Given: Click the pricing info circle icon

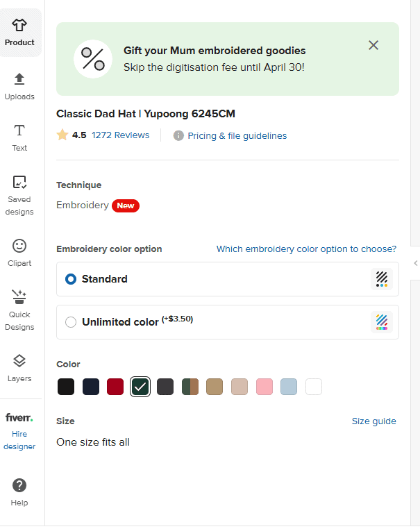Looking at the screenshot, I should [x=178, y=136].
